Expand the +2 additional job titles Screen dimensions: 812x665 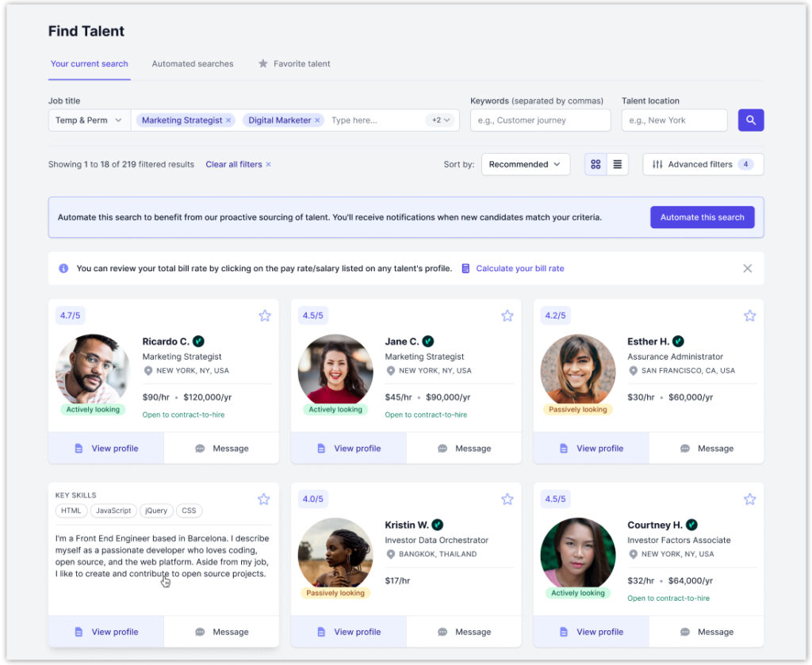coord(441,120)
